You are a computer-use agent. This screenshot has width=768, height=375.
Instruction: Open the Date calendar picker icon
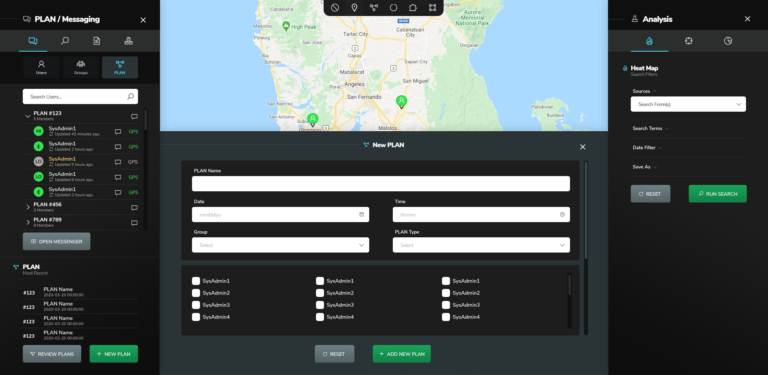tap(361, 214)
